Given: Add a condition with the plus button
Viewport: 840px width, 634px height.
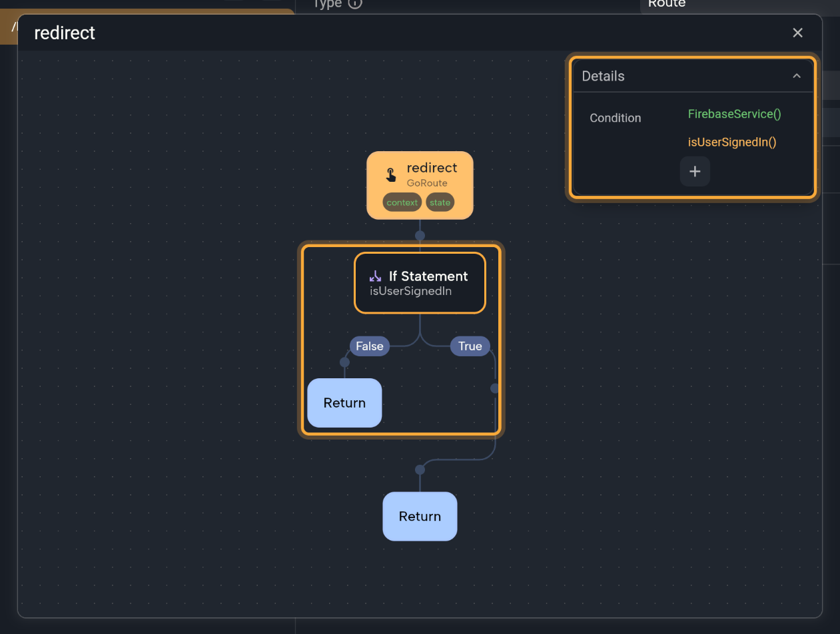Looking at the screenshot, I should point(695,171).
